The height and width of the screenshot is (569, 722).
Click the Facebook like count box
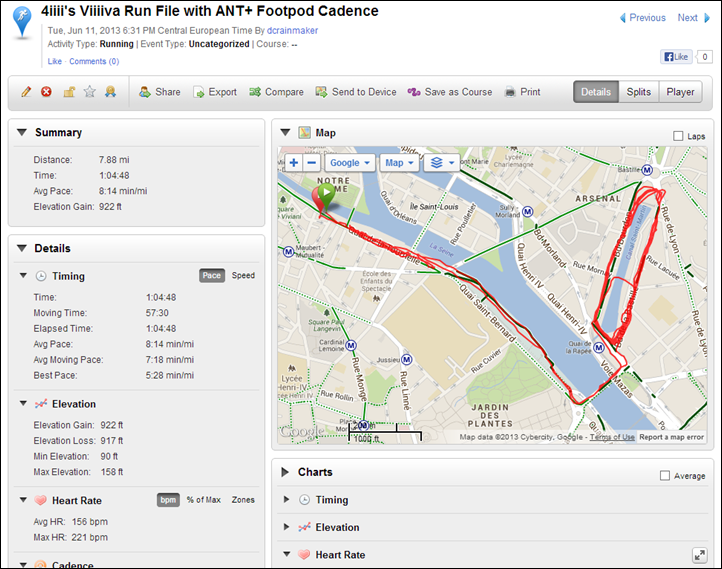coord(704,57)
